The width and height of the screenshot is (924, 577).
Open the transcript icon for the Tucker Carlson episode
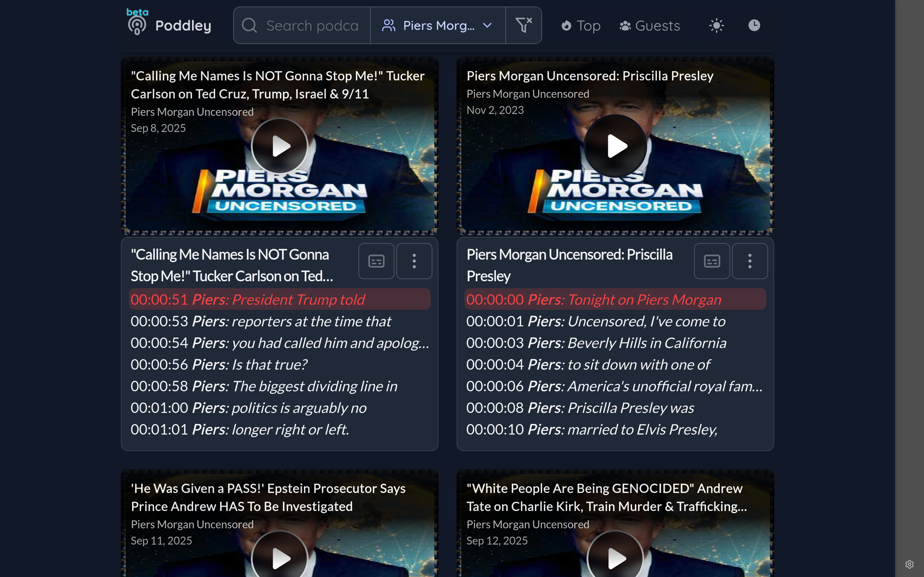coord(376,261)
